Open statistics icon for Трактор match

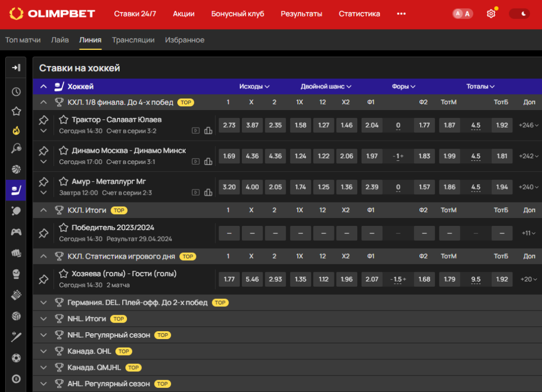[208, 131]
